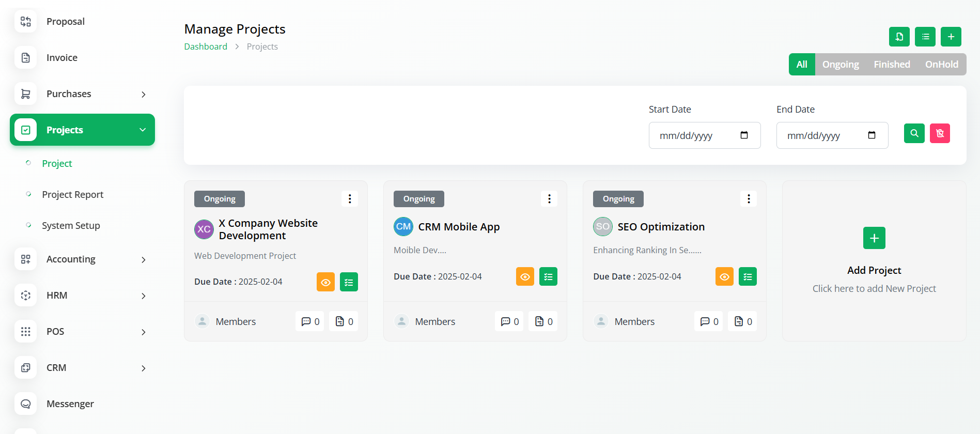Click the Messenger chat icon
980x434 pixels.
(25, 404)
